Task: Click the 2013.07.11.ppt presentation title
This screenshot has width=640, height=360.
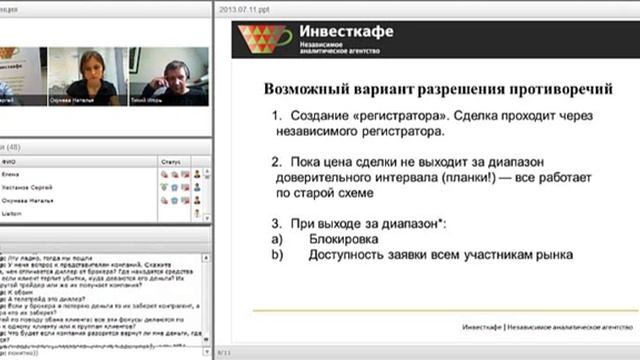Action: pyautogui.click(x=244, y=9)
